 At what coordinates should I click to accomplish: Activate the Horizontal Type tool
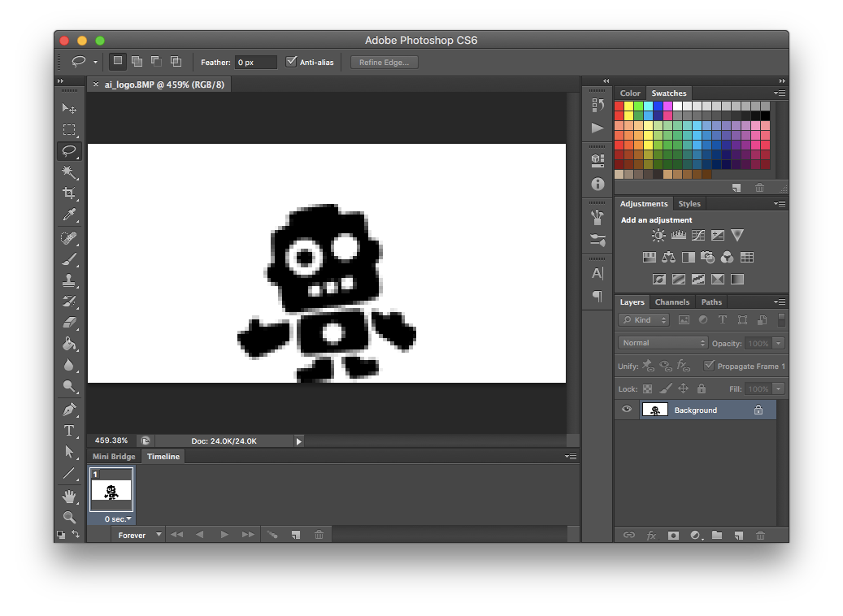(x=69, y=431)
